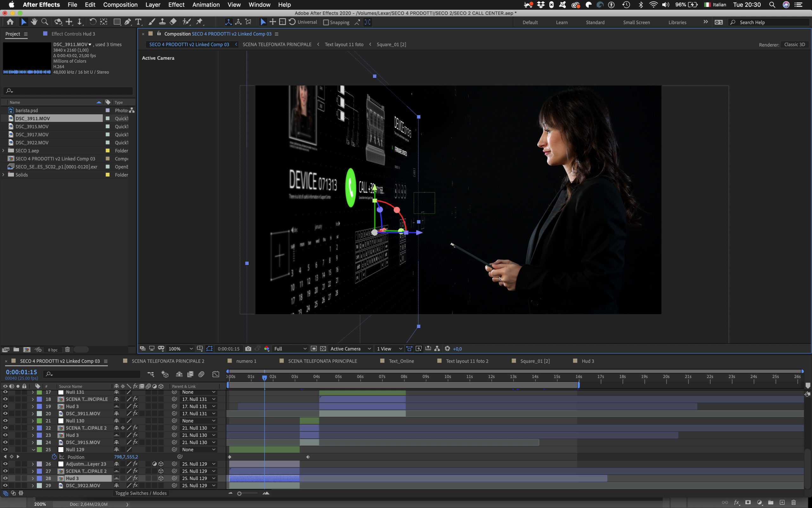Open the 1 View layout dropdown

click(x=389, y=349)
